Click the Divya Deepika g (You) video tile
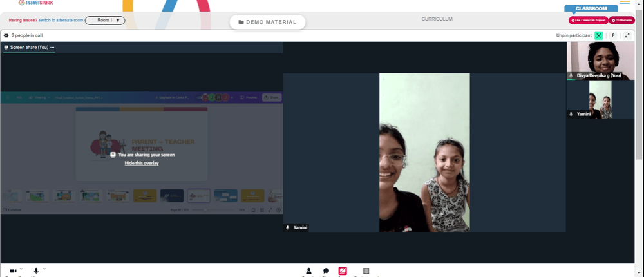Screen dimensions: 644x277 tap(600, 61)
